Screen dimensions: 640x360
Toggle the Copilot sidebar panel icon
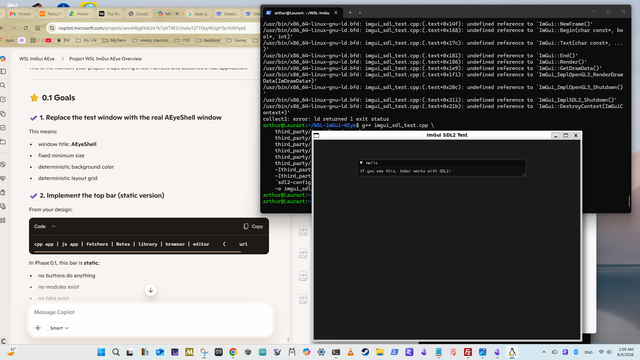point(3,71)
